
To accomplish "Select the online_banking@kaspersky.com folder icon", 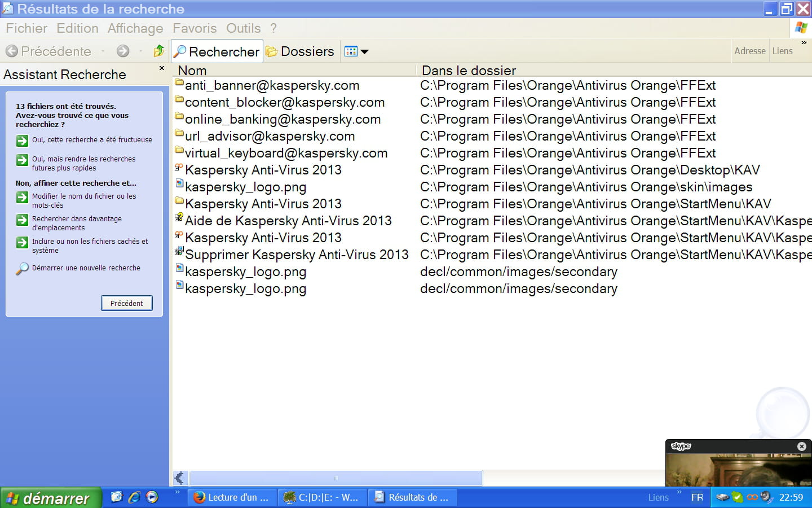I will pyautogui.click(x=179, y=117).
